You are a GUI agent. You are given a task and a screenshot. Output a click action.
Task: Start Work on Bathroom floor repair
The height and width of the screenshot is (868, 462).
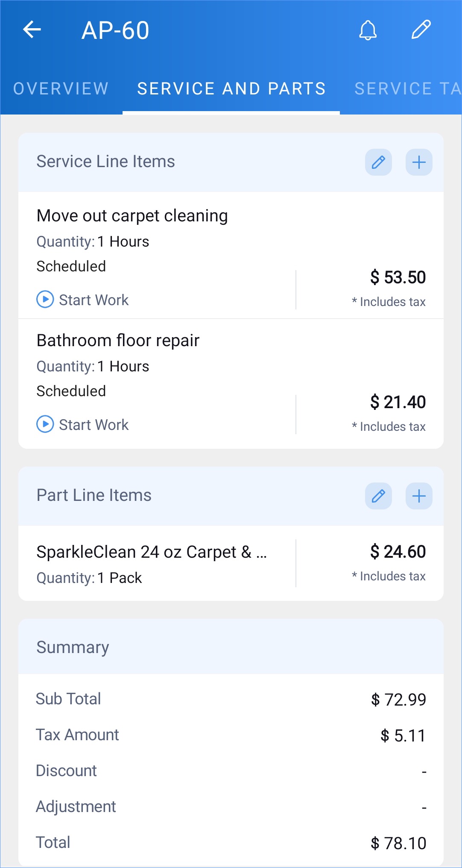(x=82, y=424)
